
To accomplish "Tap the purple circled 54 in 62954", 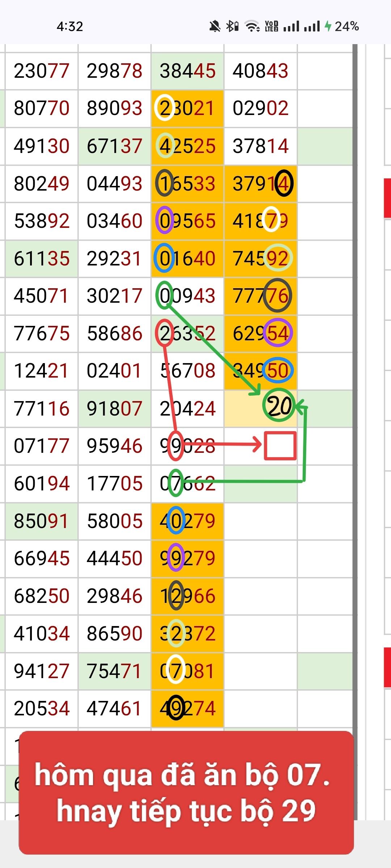I will click(x=277, y=333).
